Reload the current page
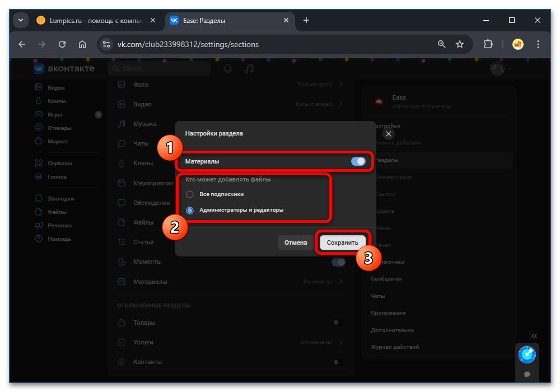 tap(62, 44)
